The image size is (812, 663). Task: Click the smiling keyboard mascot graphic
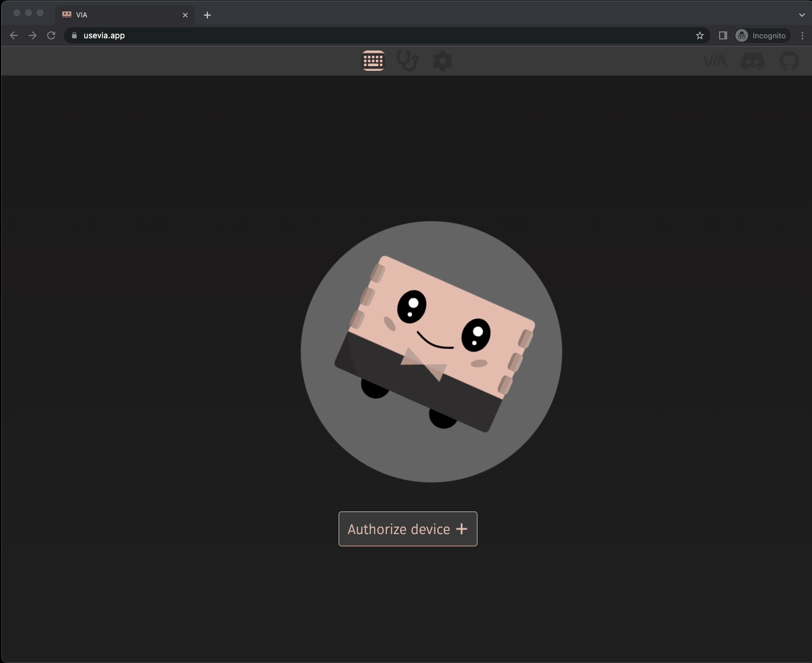click(431, 348)
